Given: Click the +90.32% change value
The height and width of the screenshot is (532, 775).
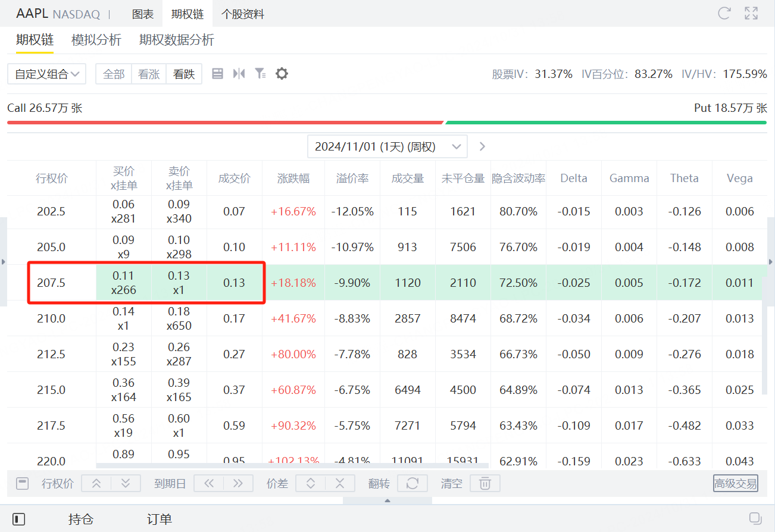Looking at the screenshot, I should pyautogui.click(x=293, y=425).
